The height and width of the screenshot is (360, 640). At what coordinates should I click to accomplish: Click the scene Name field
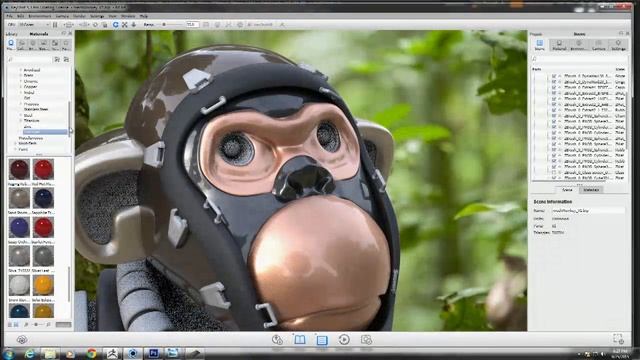click(x=588, y=211)
